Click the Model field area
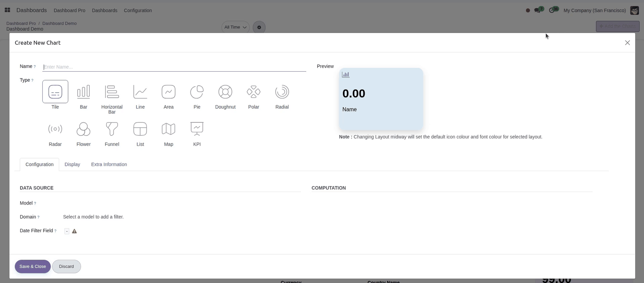Screen dimensions: 644x283 pyautogui.click(x=181, y=203)
